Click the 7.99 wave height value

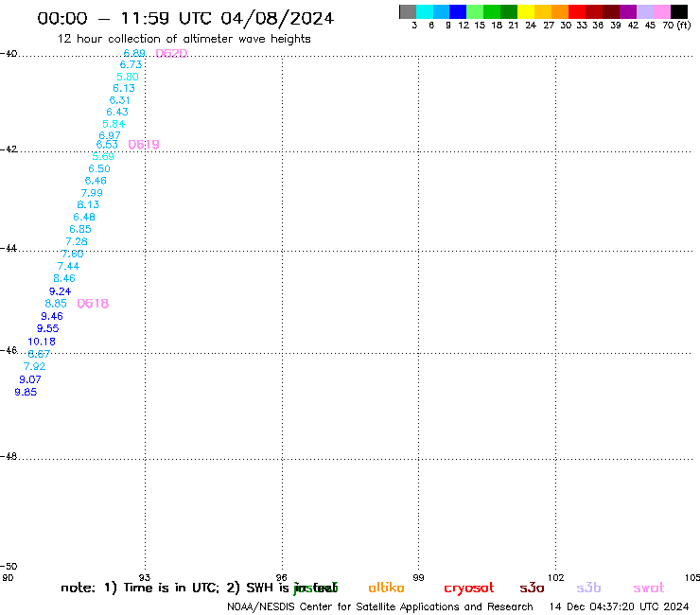pos(92,193)
